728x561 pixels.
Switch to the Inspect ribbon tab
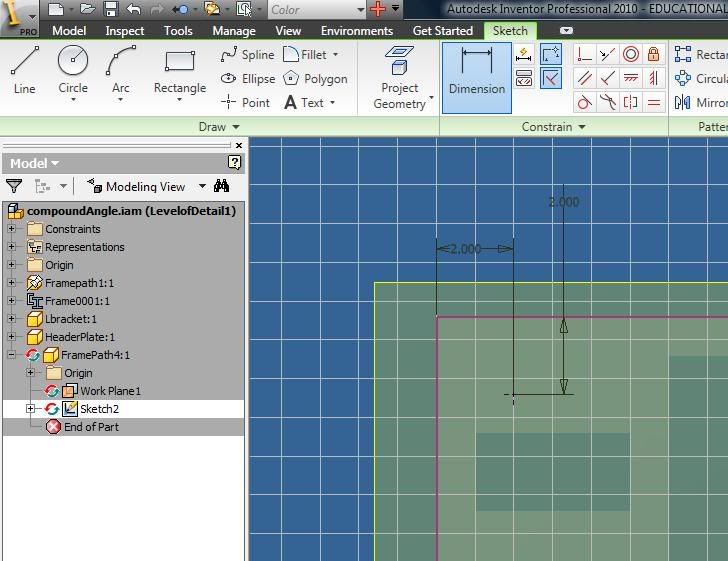pyautogui.click(x=125, y=30)
